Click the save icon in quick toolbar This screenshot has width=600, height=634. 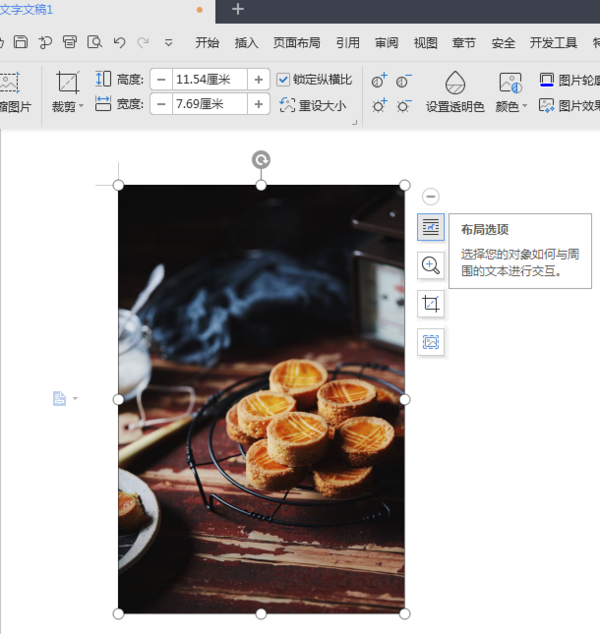tap(21, 42)
